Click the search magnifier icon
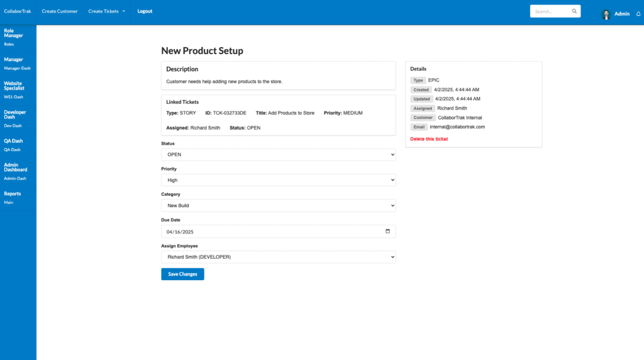The width and height of the screenshot is (644, 360). [574, 11]
